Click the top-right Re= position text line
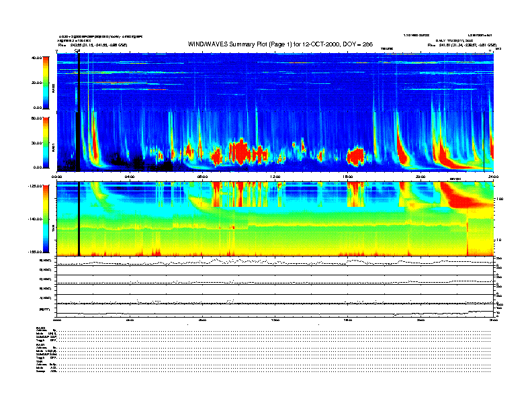This screenshot has width=532, height=411. (462, 45)
